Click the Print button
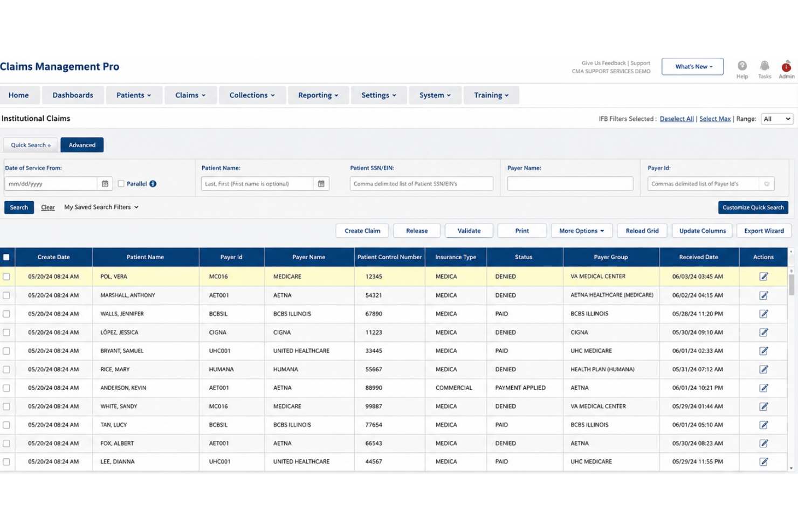The height and width of the screenshot is (532, 798). pyautogui.click(x=522, y=231)
